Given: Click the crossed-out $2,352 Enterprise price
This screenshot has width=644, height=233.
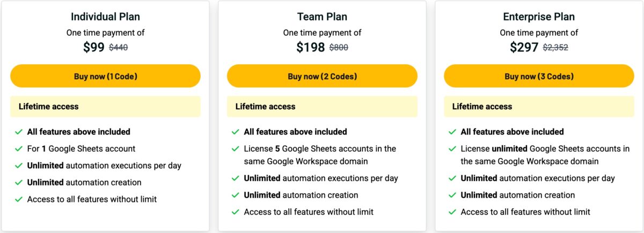Looking at the screenshot, I should [555, 48].
